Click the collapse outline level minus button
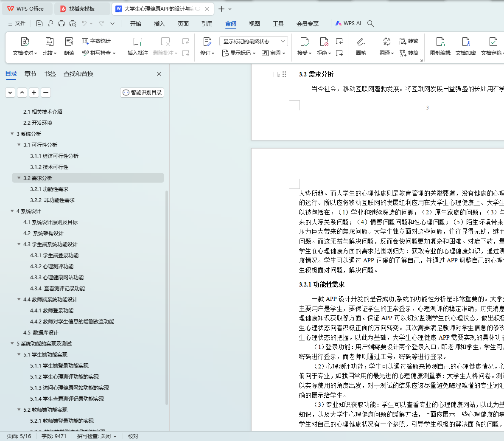The width and height of the screenshot is (504, 441). [x=46, y=93]
